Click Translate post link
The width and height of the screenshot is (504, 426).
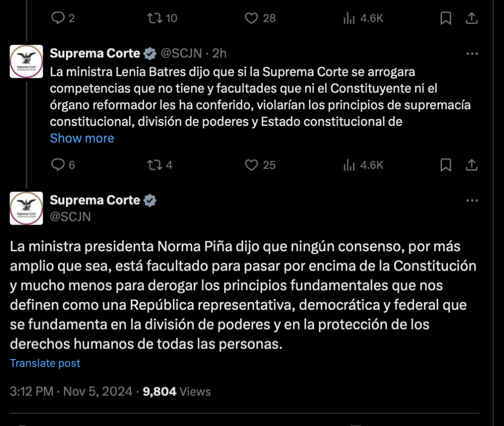click(45, 363)
